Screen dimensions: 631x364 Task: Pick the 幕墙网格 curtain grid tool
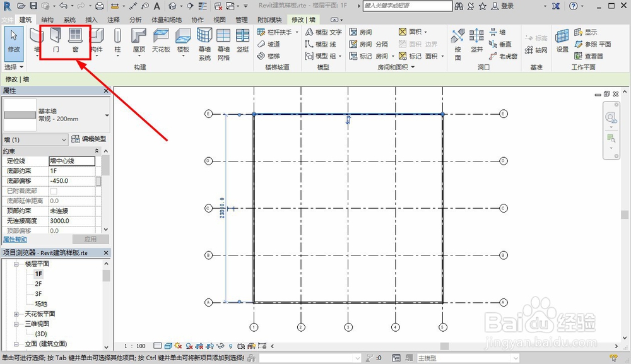(223, 44)
